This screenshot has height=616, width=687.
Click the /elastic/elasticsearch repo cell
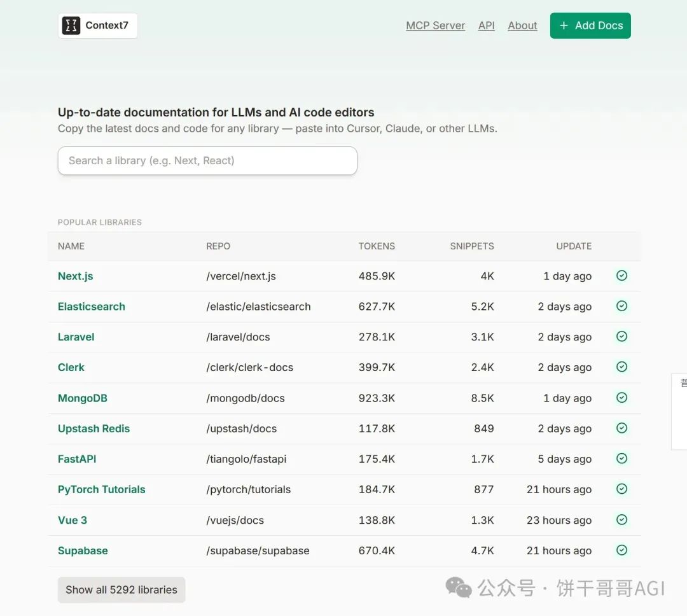258,307
